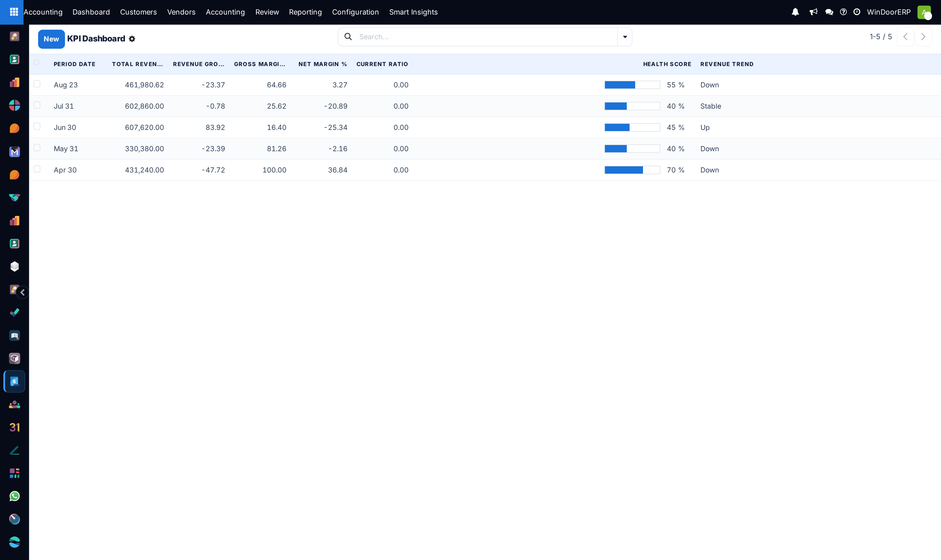The image size is (941, 560).
Task: Open the people employees app in sidebar
Action: 14,405
